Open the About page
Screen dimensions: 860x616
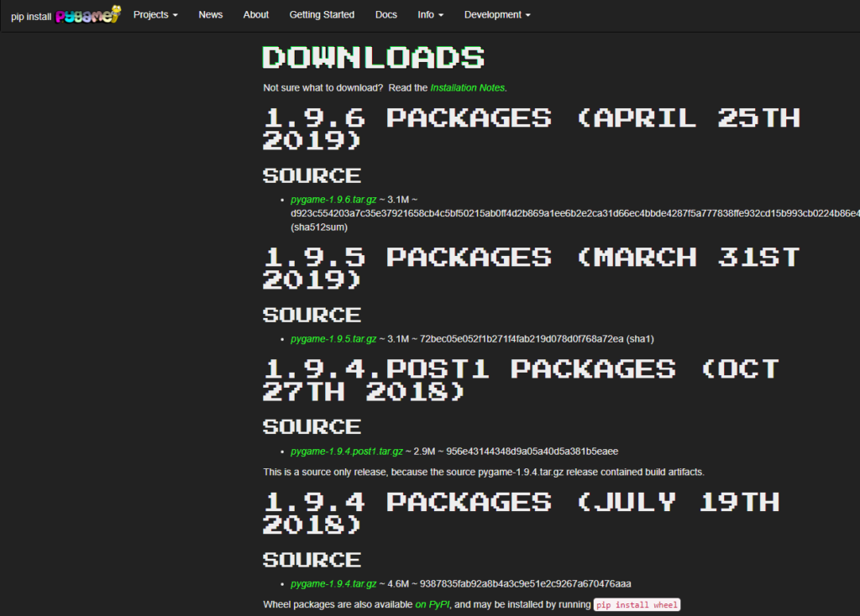[255, 15]
